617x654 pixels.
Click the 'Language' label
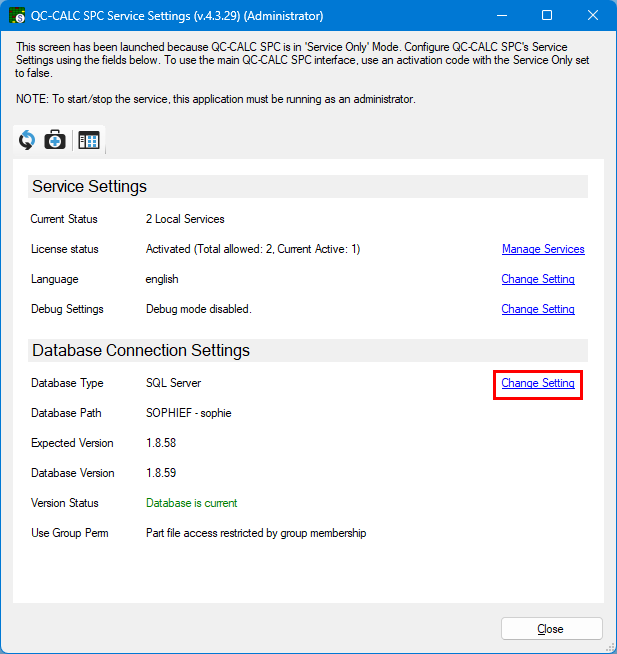[55, 279]
